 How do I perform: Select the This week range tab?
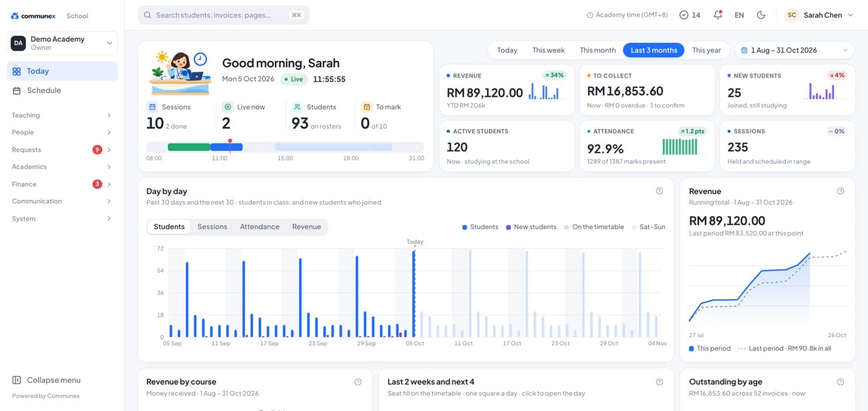[548, 50]
